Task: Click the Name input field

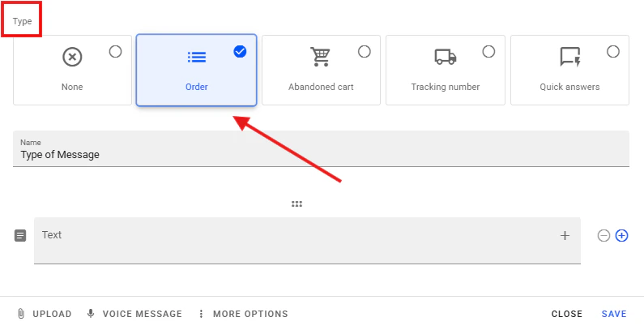Action: (321, 148)
